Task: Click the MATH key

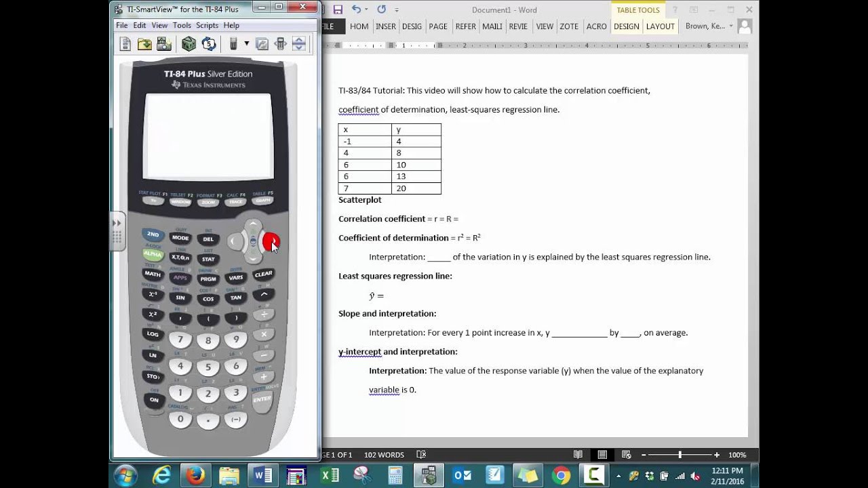Action: [153, 274]
